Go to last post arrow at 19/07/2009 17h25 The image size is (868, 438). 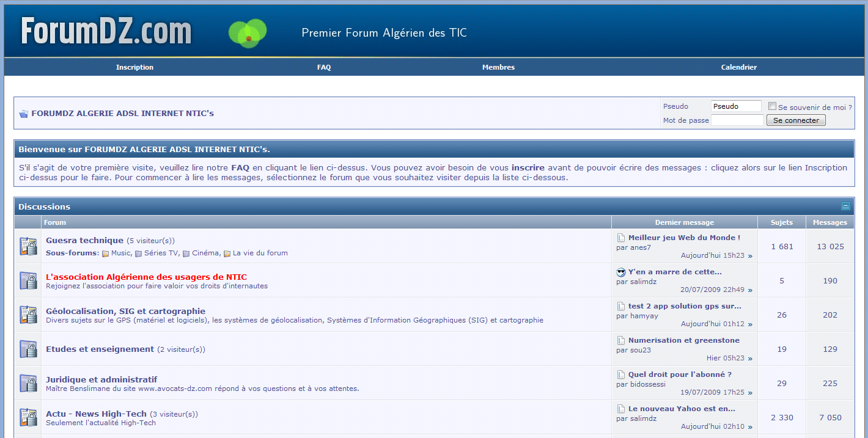pos(750,393)
